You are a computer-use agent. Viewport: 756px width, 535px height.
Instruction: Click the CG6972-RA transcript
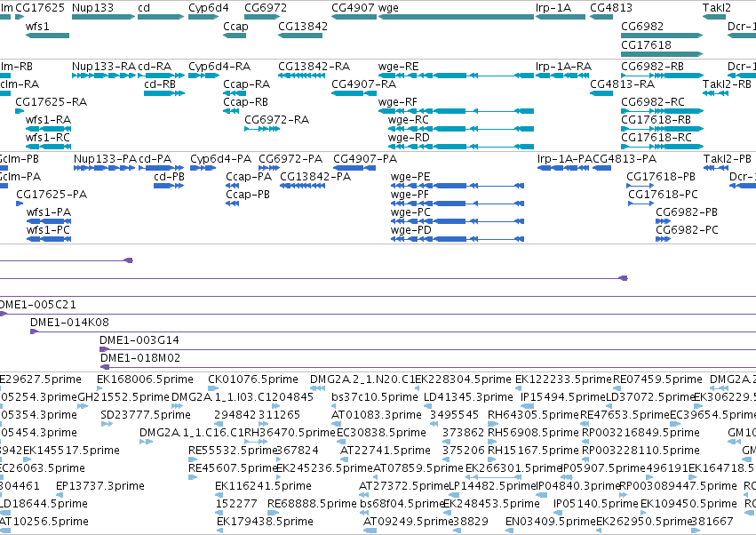point(262,129)
